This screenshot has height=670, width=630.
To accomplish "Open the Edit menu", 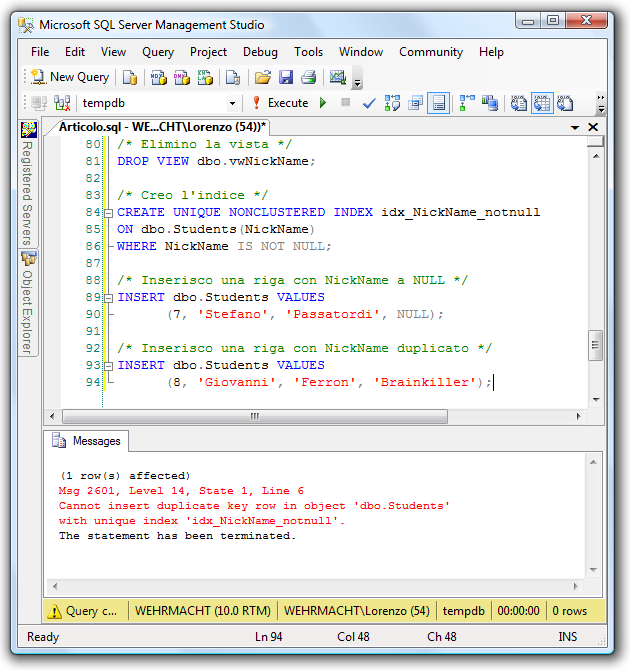I will point(75,52).
